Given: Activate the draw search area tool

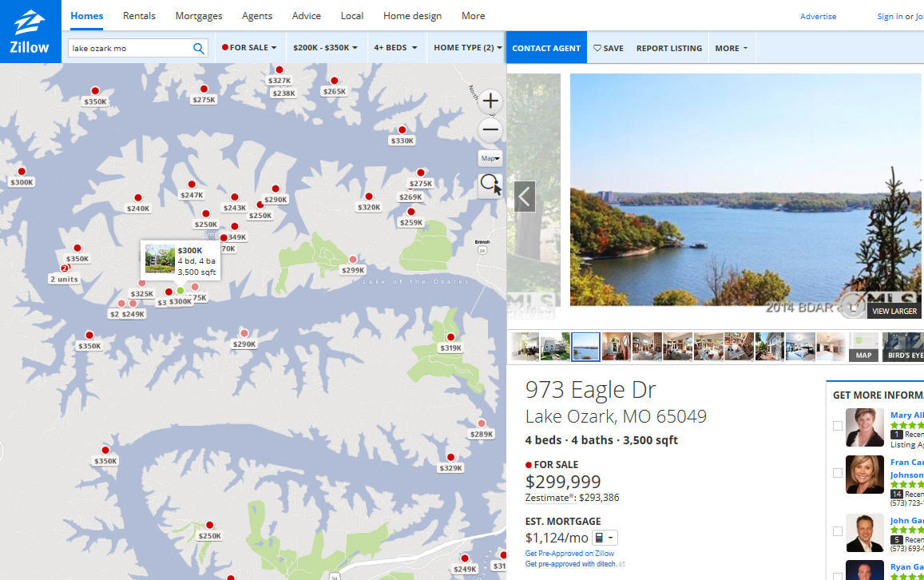Looking at the screenshot, I should (490, 185).
